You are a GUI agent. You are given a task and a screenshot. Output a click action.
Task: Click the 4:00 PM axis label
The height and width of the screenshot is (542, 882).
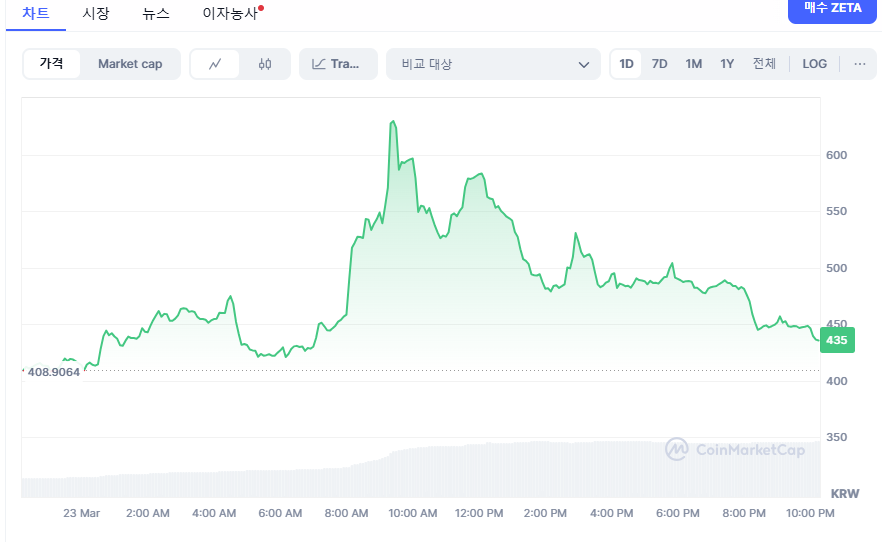click(x=611, y=513)
